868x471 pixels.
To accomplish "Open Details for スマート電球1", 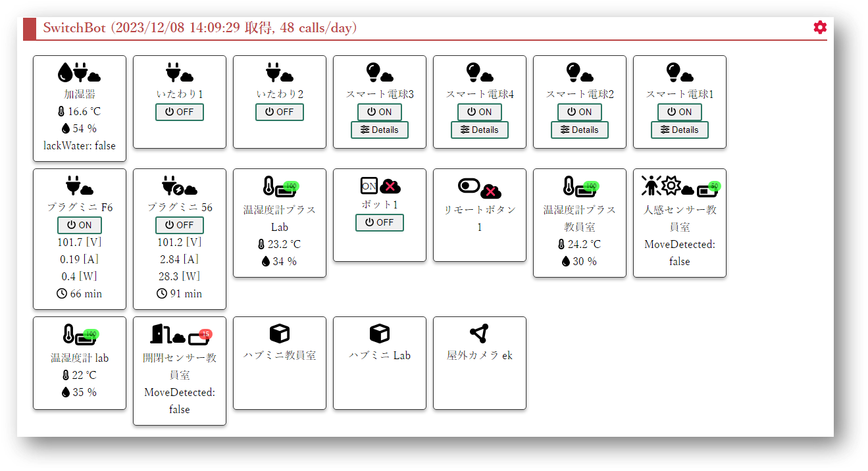I will coord(680,130).
